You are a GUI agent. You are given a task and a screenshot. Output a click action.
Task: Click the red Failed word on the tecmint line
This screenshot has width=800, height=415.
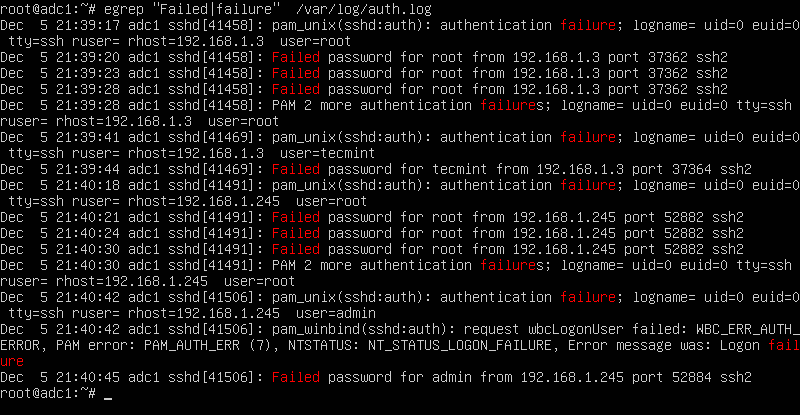296,168
